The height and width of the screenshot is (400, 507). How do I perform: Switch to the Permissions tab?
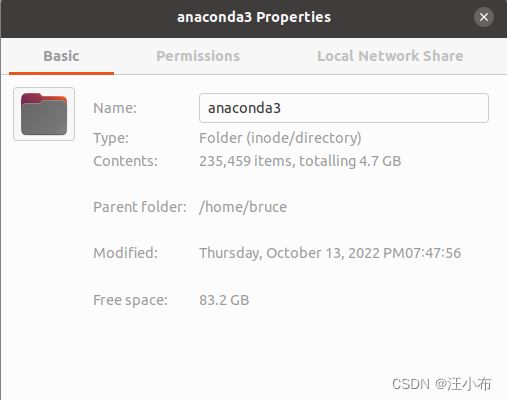(x=198, y=56)
